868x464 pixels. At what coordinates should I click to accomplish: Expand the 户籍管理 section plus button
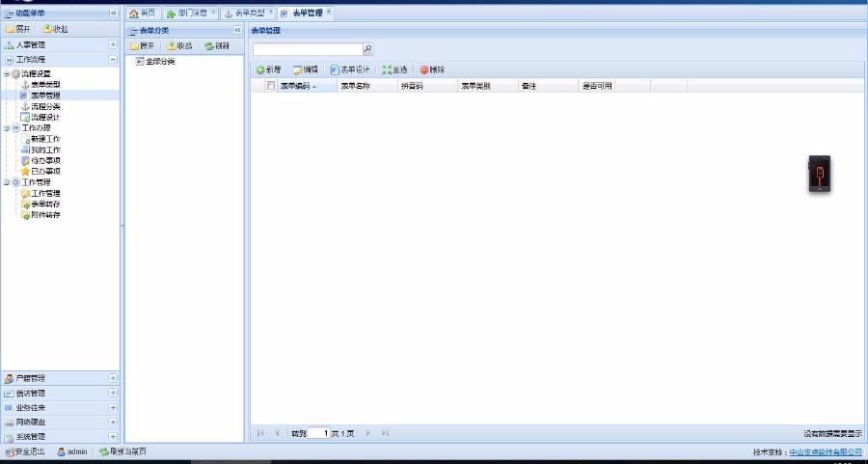click(x=113, y=378)
